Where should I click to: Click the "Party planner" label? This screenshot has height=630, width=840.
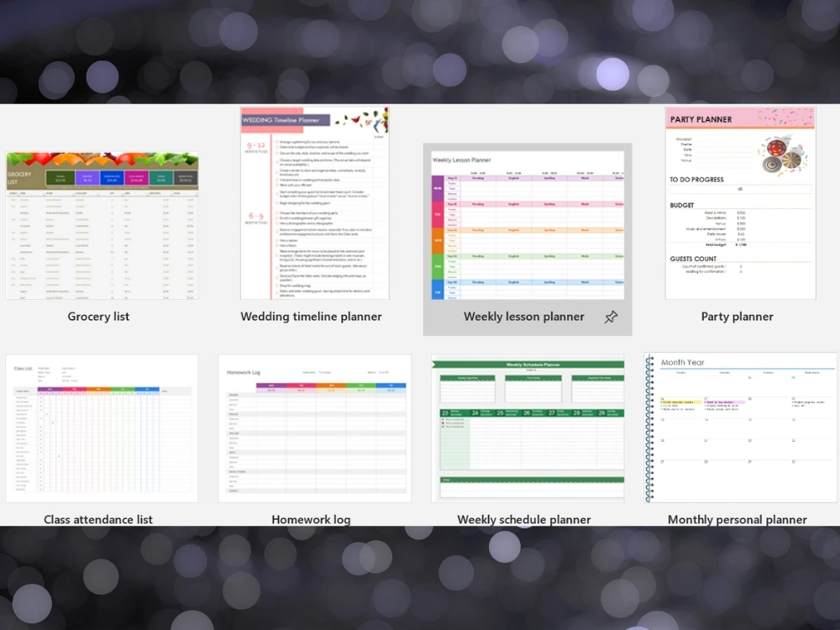pyautogui.click(x=738, y=317)
